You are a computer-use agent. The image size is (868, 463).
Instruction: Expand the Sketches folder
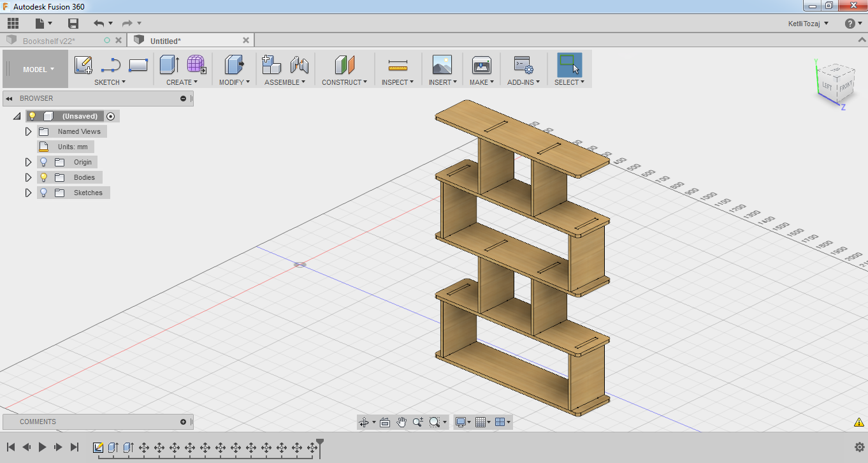(x=28, y=193)
